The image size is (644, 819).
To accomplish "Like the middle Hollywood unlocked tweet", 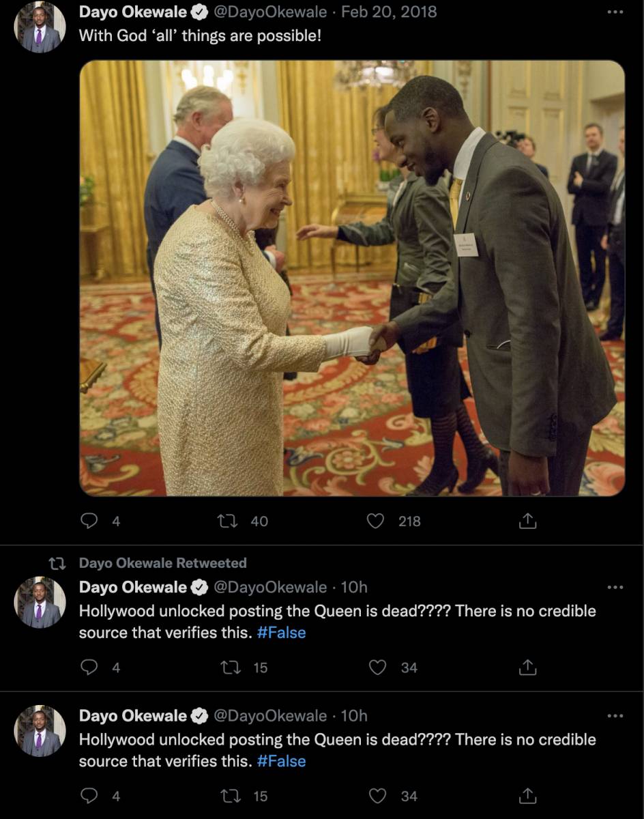I will (377, 667).
